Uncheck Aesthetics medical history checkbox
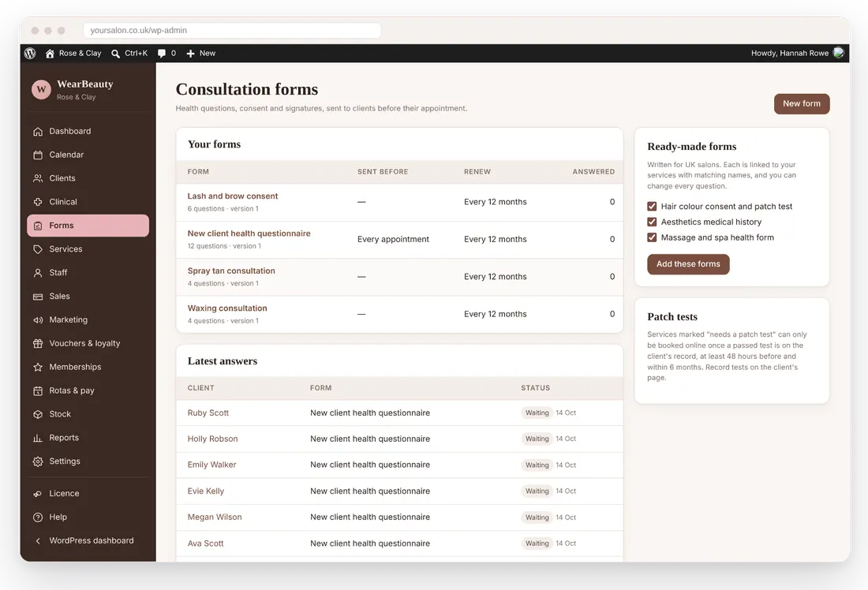Screen dimensions: 868x590 [652, 222]
